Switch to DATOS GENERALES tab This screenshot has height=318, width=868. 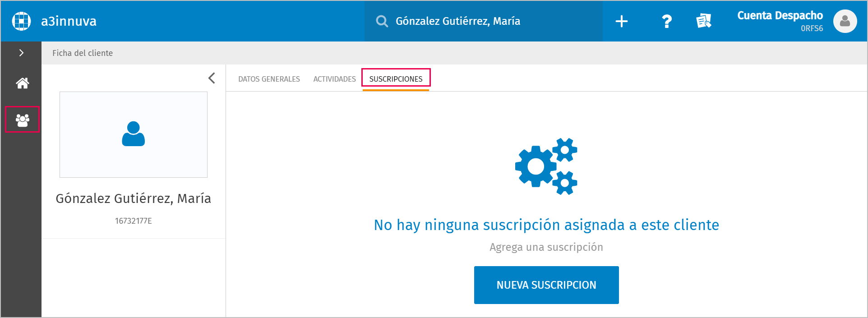coord(269,79)
